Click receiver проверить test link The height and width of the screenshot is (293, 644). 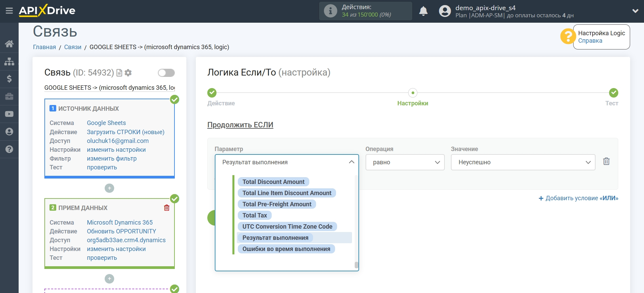[x=102, y=258]
